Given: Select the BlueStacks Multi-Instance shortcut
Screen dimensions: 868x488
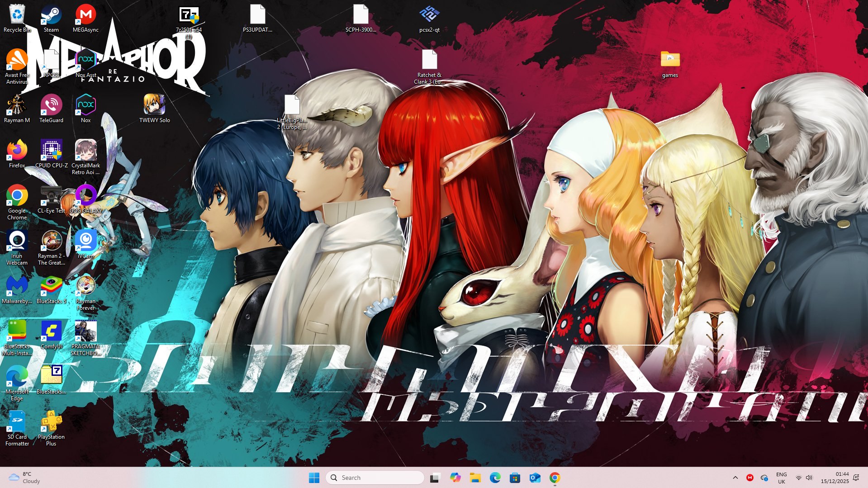Looking at the screenshot, I should 17,338.
